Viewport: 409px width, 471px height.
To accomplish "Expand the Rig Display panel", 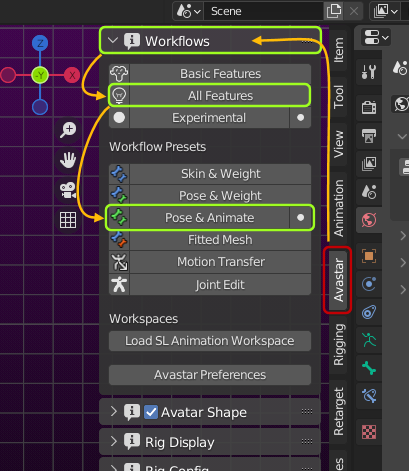I will (114, 442).
